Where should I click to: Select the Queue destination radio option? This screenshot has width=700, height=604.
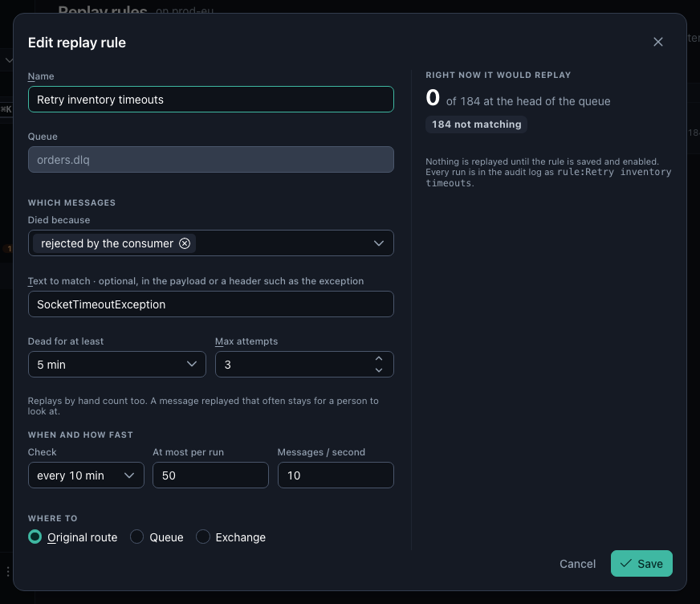click(x=136, y=537)
